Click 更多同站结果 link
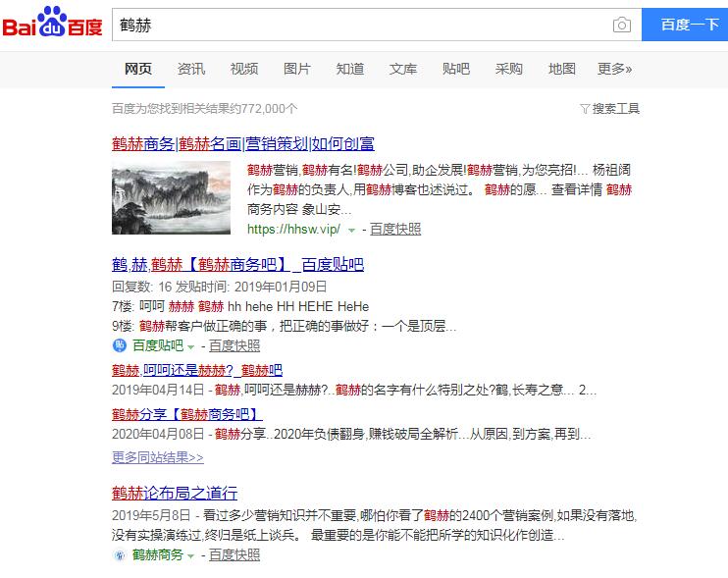 tap(157, 456)
